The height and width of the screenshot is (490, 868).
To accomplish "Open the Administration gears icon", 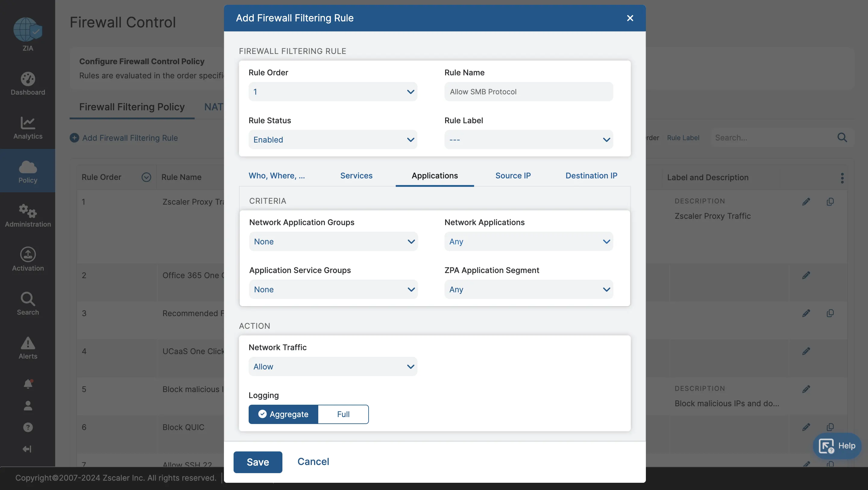I will click(28, 211).
